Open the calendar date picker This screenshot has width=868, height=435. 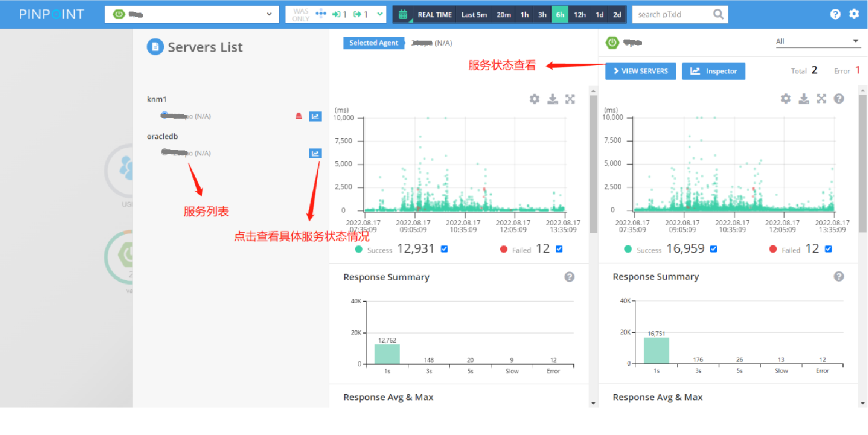[x=403, y=15]
